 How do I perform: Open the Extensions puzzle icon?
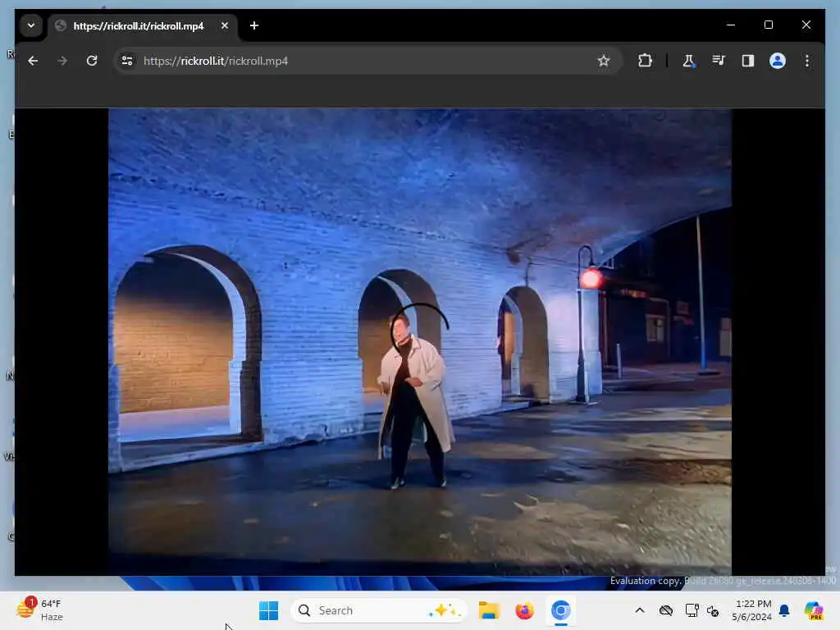(x=645, y=61)
